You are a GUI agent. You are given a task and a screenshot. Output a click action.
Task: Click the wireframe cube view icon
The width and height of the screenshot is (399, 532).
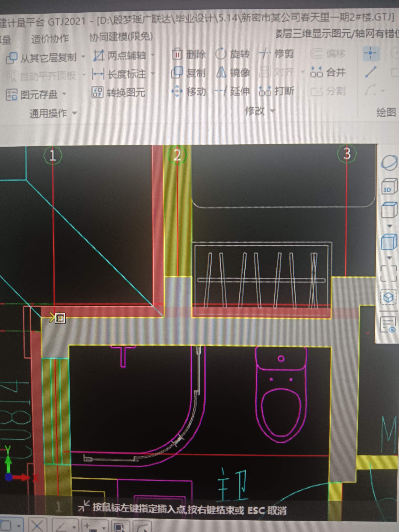[x=389, y=210]
